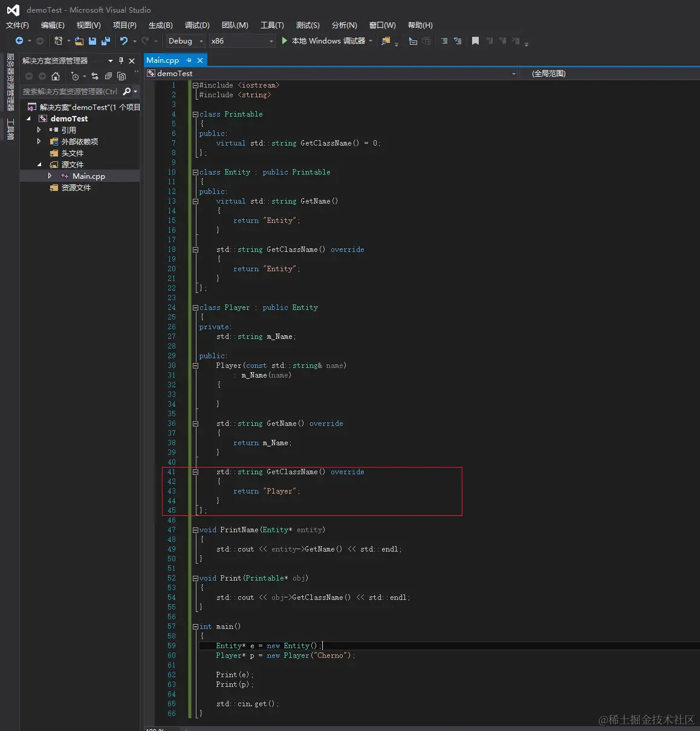Toggle auto-hide pin on Solution Explorer panel

(x=121, y=60)
